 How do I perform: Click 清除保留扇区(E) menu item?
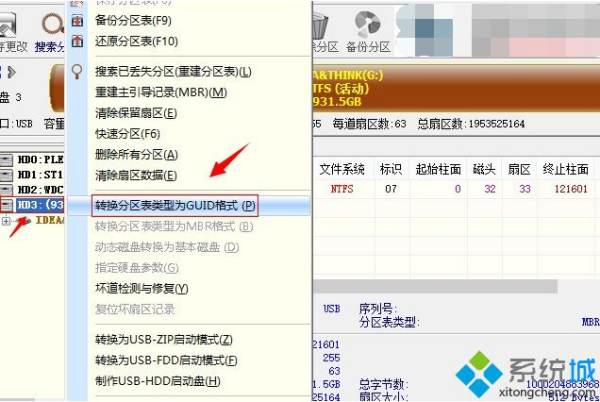click(x=136, y=113)
